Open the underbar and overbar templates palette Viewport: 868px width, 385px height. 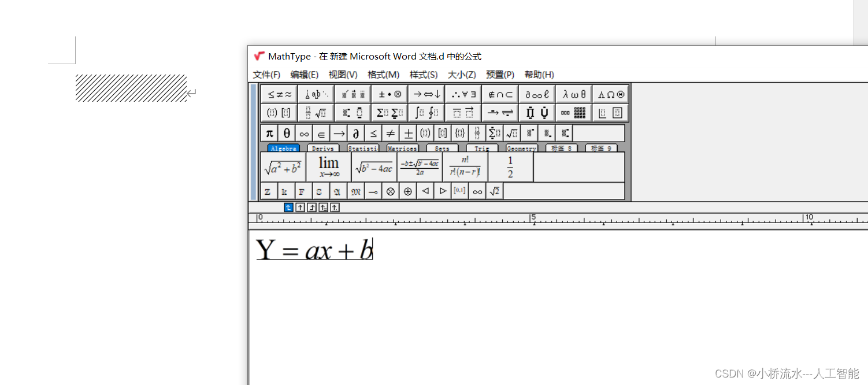464,113
